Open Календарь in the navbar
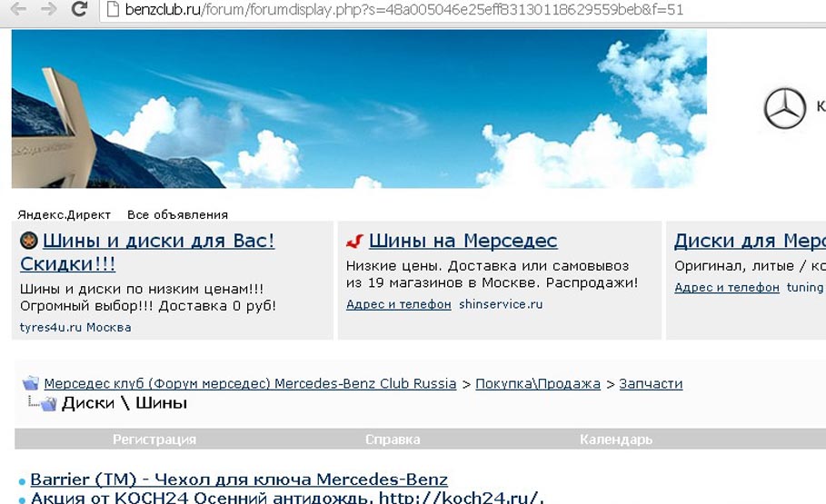 pos(616,440)
